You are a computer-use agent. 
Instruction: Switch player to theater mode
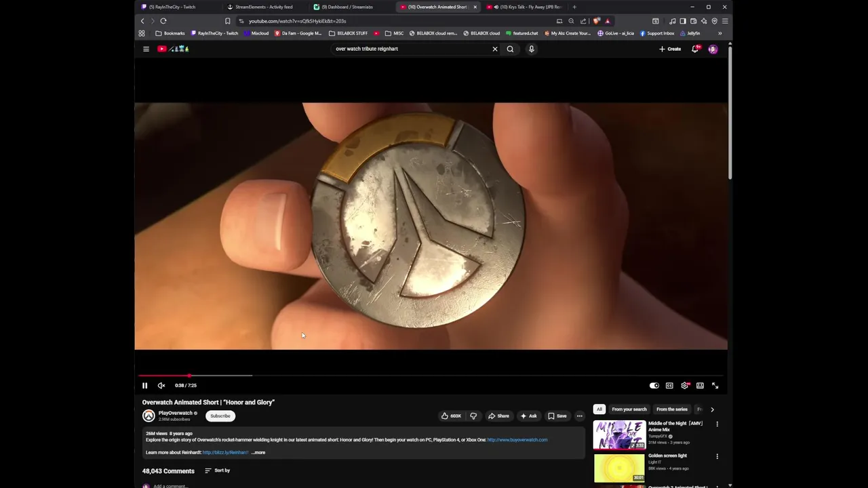click(700, 386)
